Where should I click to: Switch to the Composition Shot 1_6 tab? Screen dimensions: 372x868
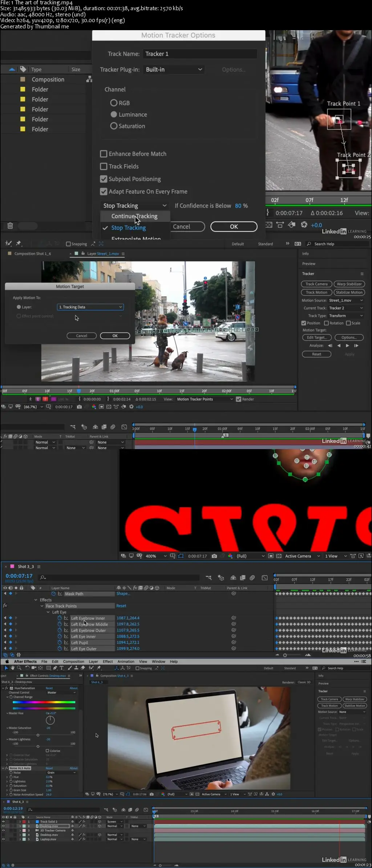point(33,253)
